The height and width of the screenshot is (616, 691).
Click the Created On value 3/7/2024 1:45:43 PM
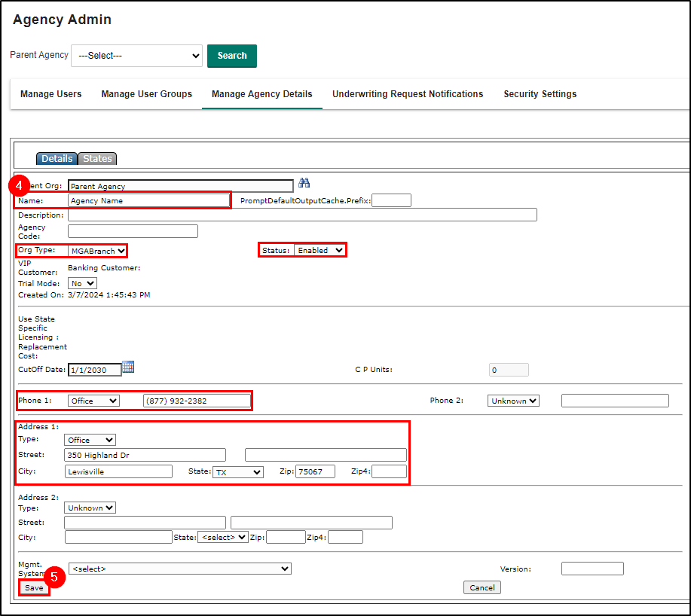[109, 295]
